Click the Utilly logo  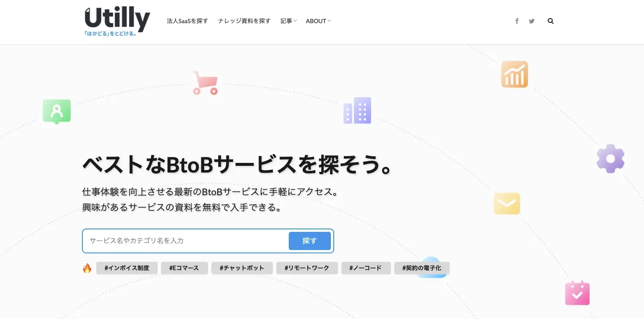117,21
